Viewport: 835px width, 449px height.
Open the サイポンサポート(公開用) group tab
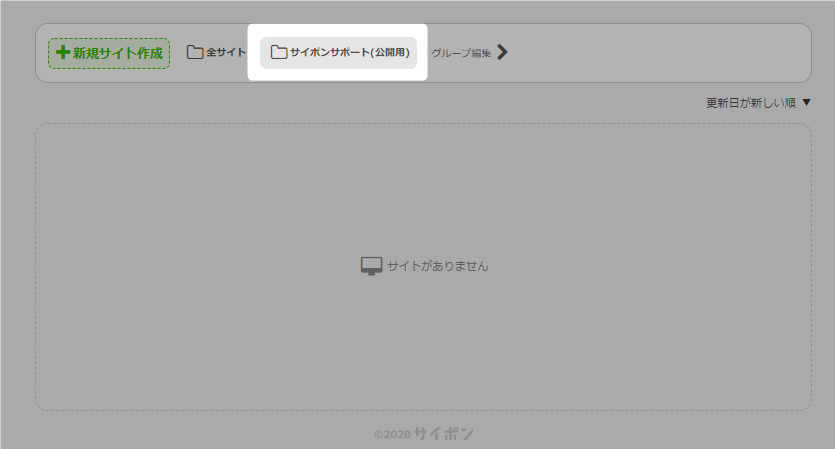(x=338, y=53)
